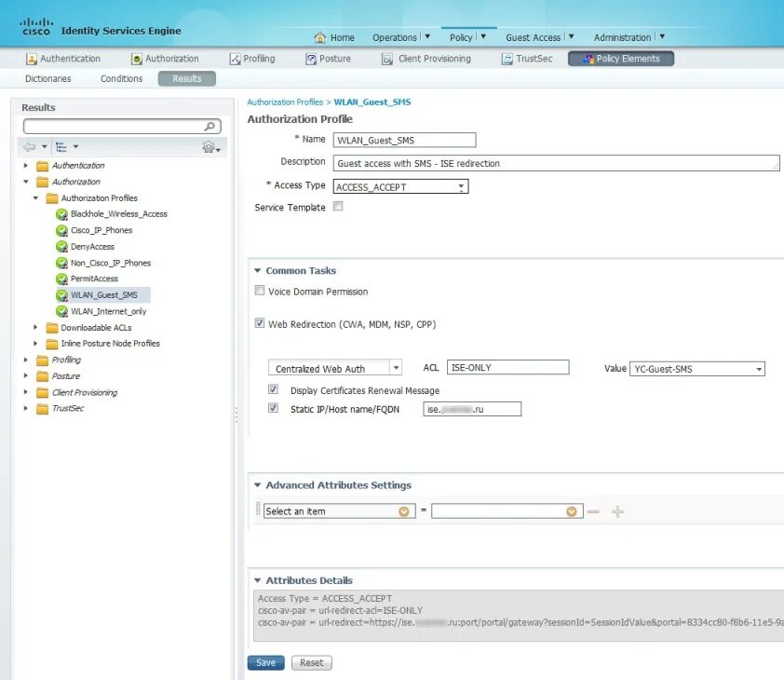Toggle the Service Template checkbox

339,206
